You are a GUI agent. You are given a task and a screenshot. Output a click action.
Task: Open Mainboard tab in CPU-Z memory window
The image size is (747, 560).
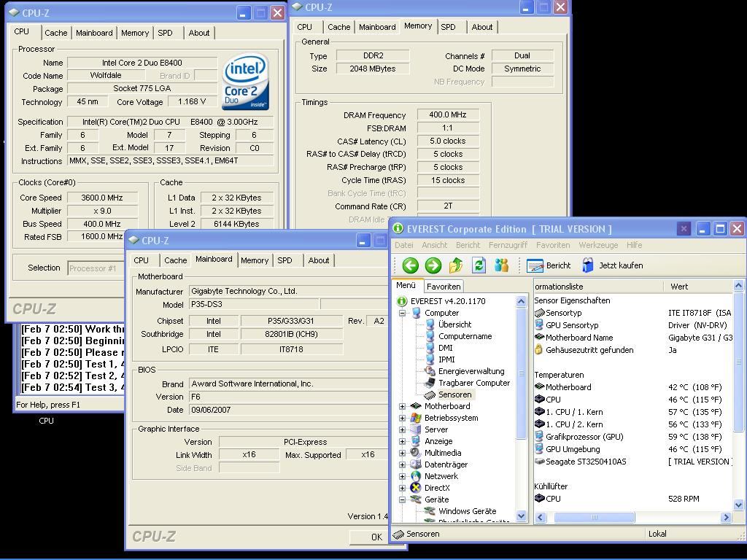click(x=377, y=27)
